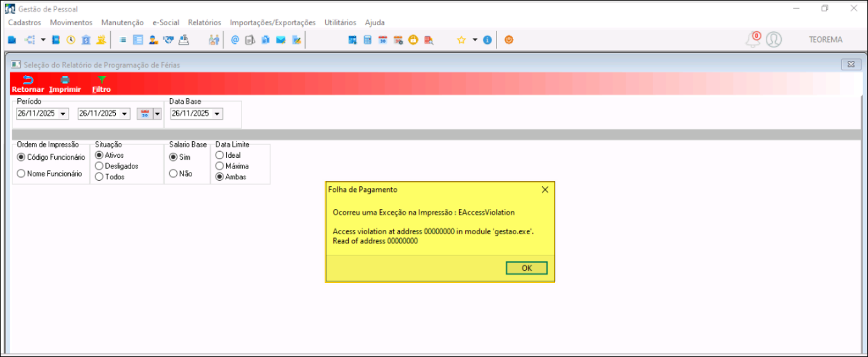Image resolution: width=868 pixels, height=357 pixels.
Task: Click the Retornar back arrow icon
Action: pyautogui.click(x=27, y=80)
